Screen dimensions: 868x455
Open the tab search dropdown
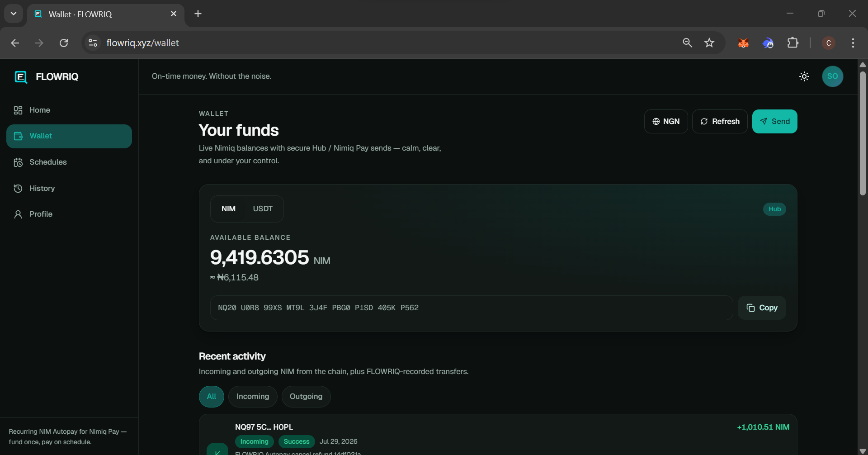tap(14, 14)
